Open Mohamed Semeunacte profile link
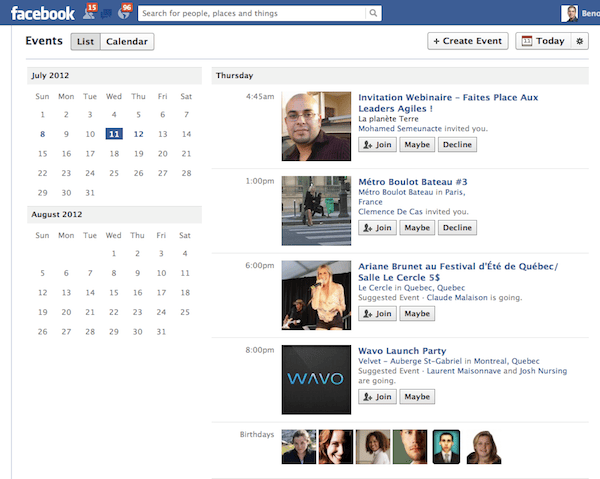Screen dimensions: 600x479 (x=400, y=129)
